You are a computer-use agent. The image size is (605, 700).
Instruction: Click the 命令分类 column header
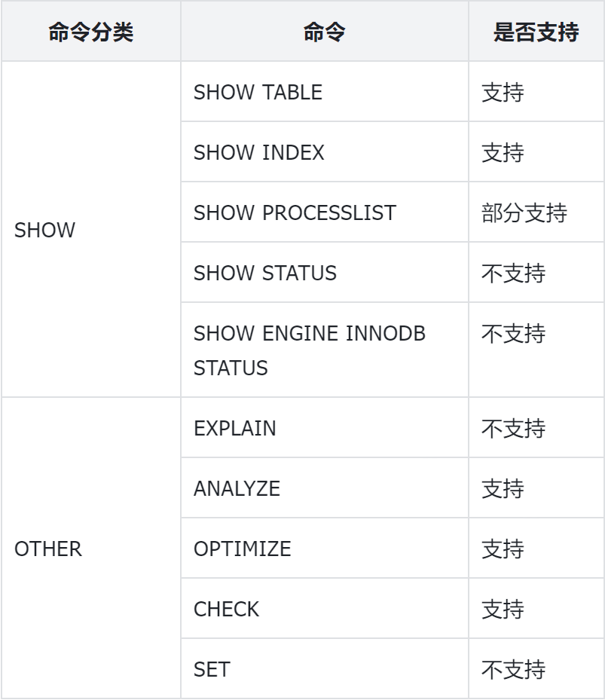click(90, 32)
